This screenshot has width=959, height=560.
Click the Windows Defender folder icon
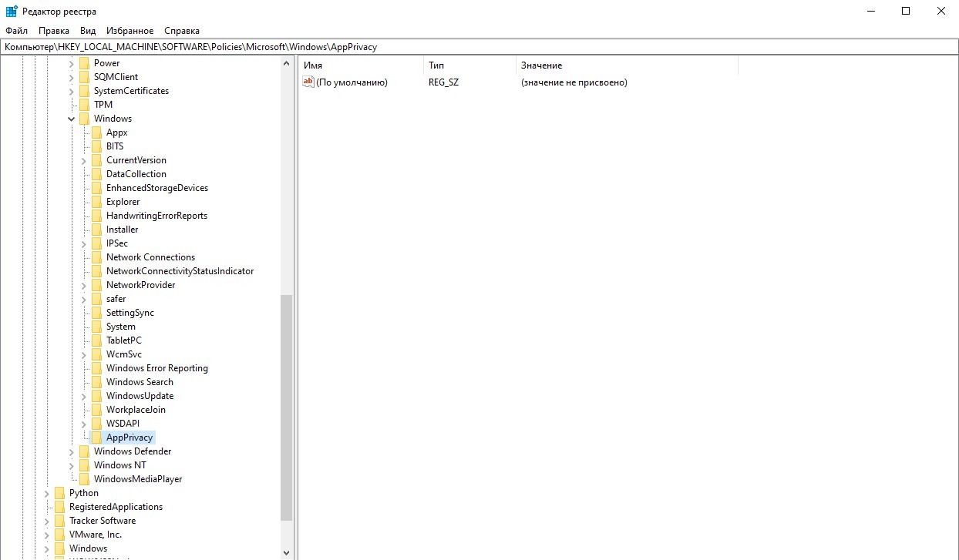click(84, 451)
